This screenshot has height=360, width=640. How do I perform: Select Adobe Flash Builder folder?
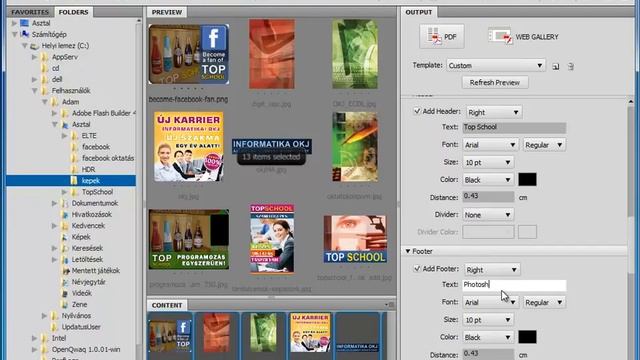104,113
